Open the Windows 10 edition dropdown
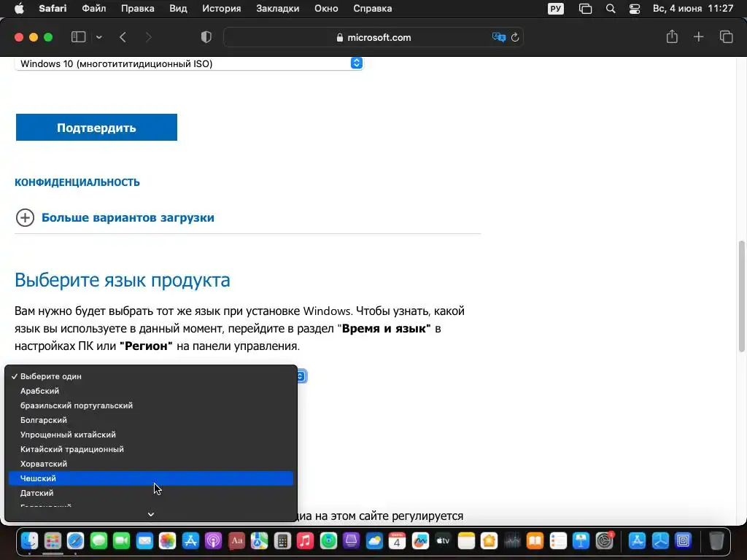This screenshot has height=560, width=747. [189, 63]
